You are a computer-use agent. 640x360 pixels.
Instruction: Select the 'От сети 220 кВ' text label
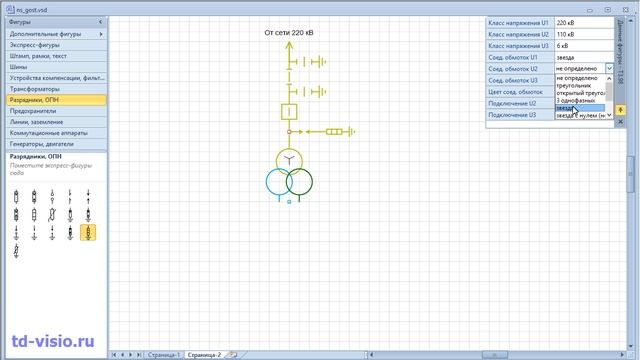tap(289, 33)
